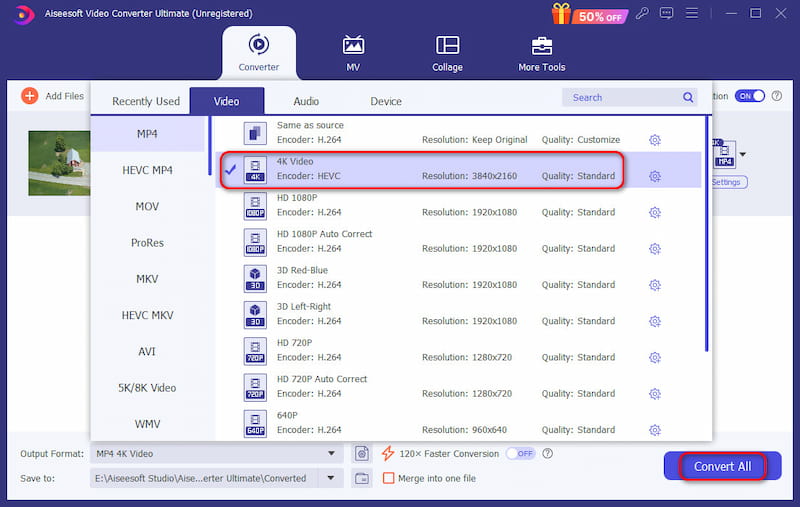The image size is (800, 507).
Task: Open settings gear for 4K Video
Action: pyautogui.click(x=655, y=176)
